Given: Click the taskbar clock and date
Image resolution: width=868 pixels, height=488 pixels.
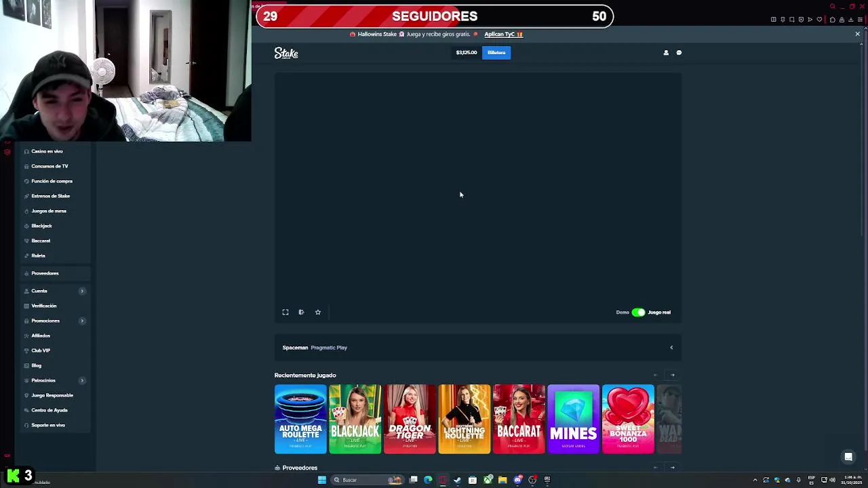Looking at the screenshot, I should pyautogui.click(x=852, y=480).
